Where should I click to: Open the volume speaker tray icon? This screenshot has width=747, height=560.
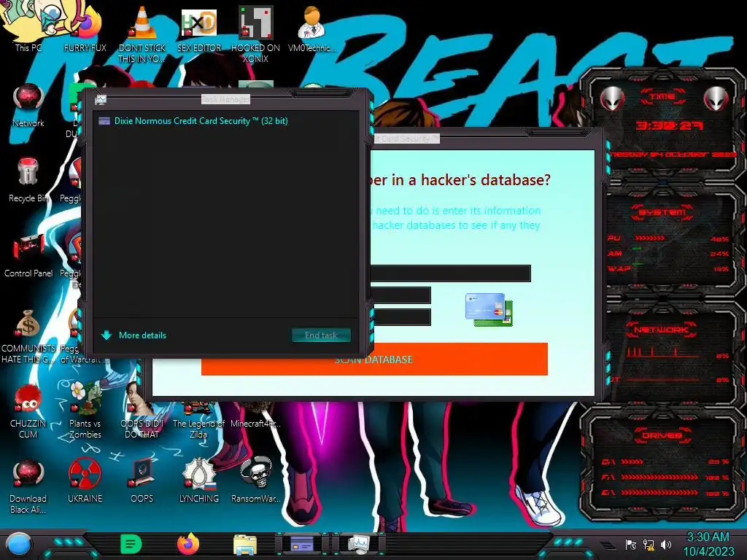pyautogui.click(x=666, y=544)
